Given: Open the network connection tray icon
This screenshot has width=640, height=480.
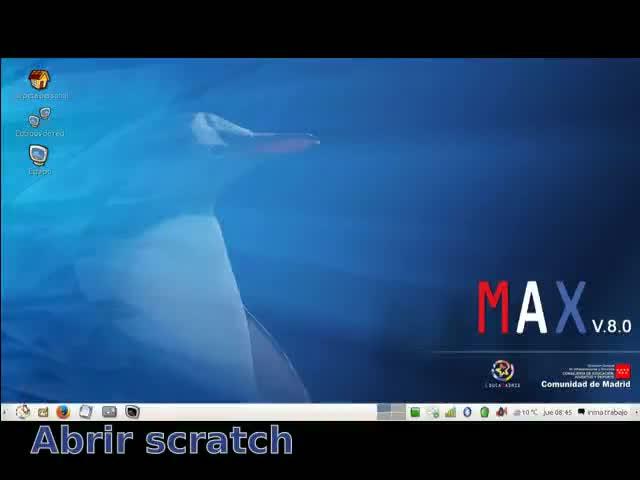Looking at the screenshot, I should [433, 413].
